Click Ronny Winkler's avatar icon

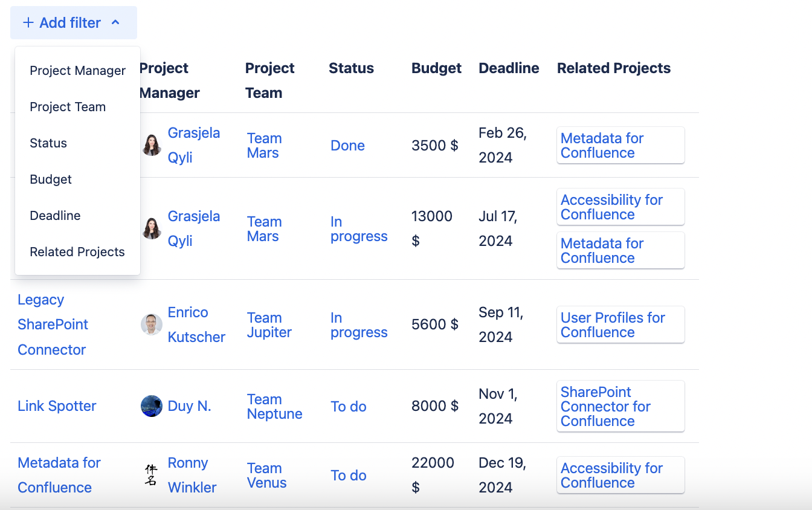coord(152,475)
